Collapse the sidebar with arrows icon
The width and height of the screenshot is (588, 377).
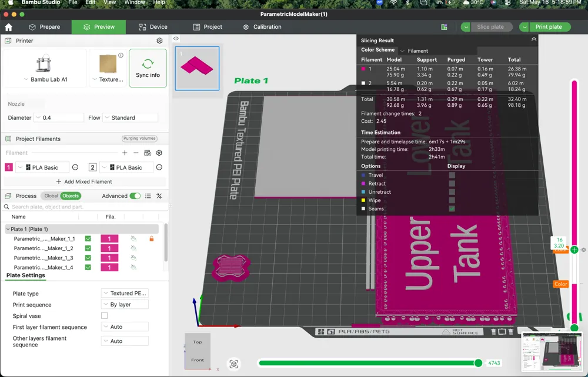176,38
